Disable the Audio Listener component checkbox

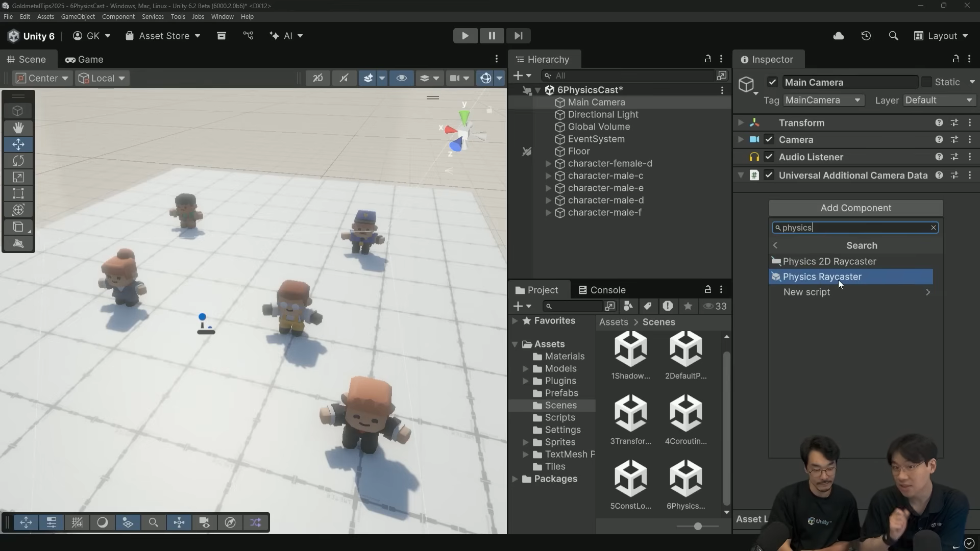pyautogui.click(x=769, y=157)
